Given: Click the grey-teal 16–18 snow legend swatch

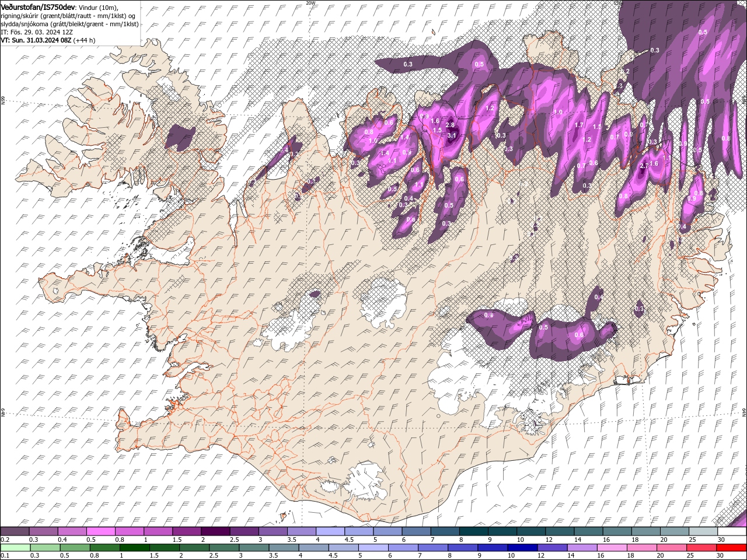Looking at the screenshot, I should (x=617, y=531).
